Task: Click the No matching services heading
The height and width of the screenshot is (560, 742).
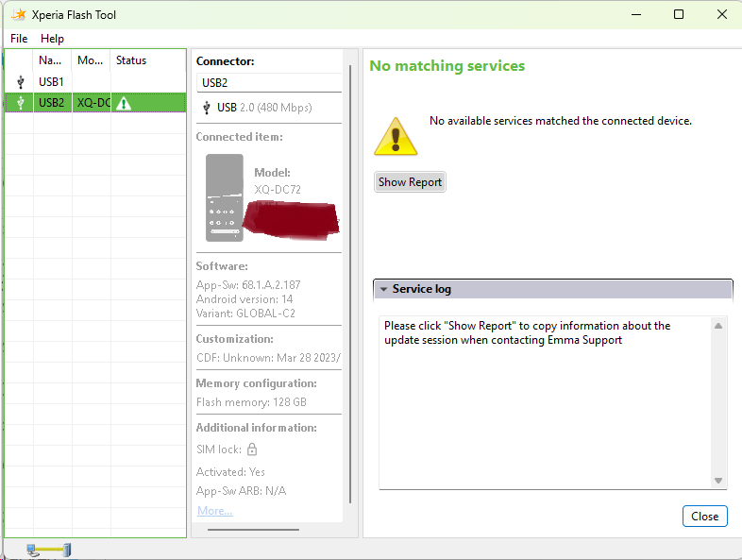Action: pyautogui.click(x=447, y=66)
